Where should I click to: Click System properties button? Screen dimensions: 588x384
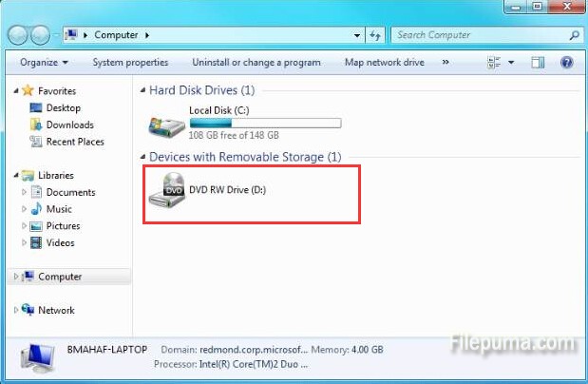130,63
